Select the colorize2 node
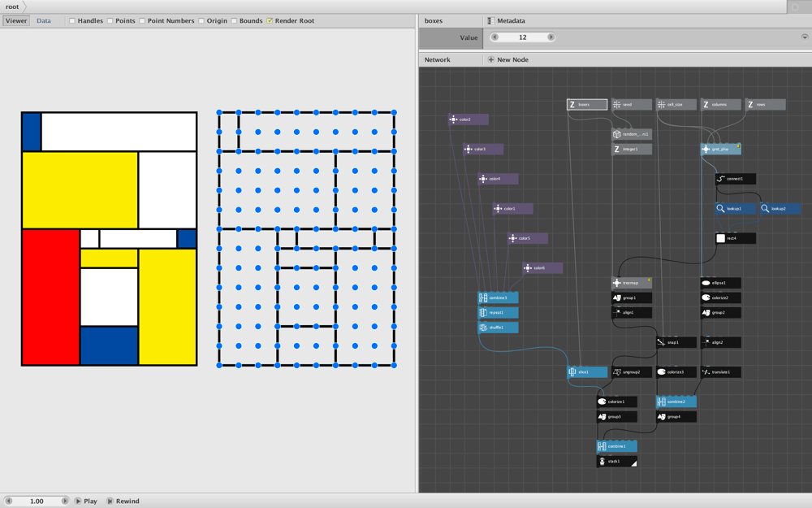Viewport: 812px width, 508px height. tap(720, 298)
